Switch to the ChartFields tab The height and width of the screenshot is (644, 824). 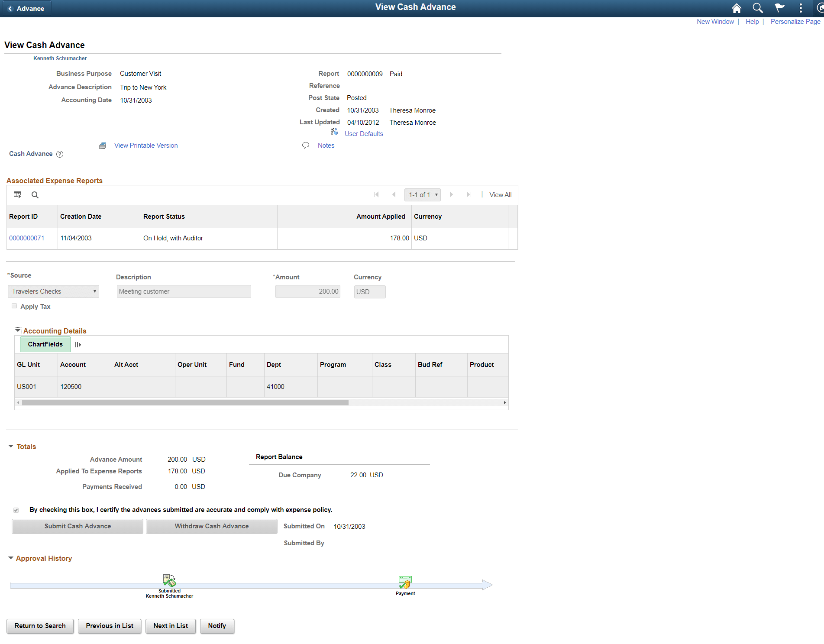click(x=45, y=344)
